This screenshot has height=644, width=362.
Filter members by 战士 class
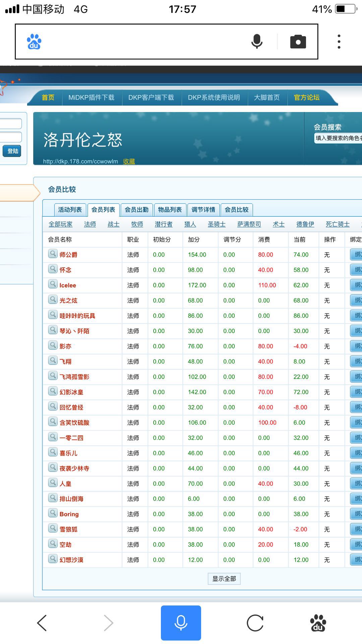point(114,224)
